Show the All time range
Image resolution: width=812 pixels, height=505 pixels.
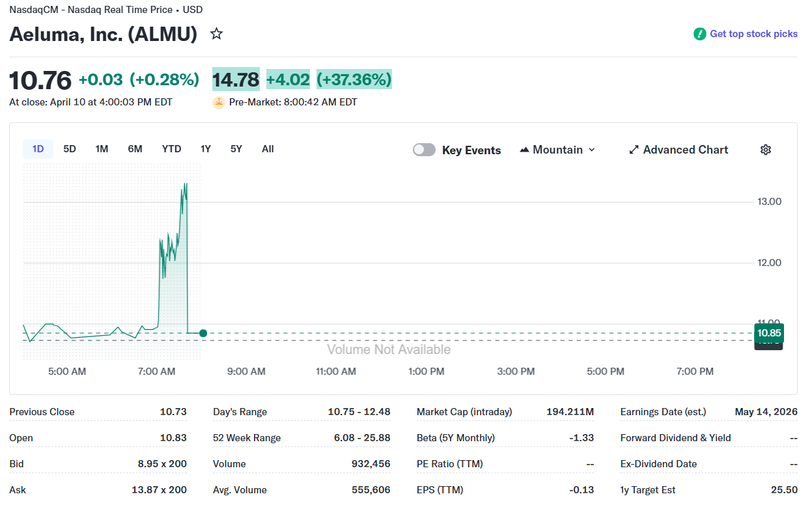[x=268, y=149]
